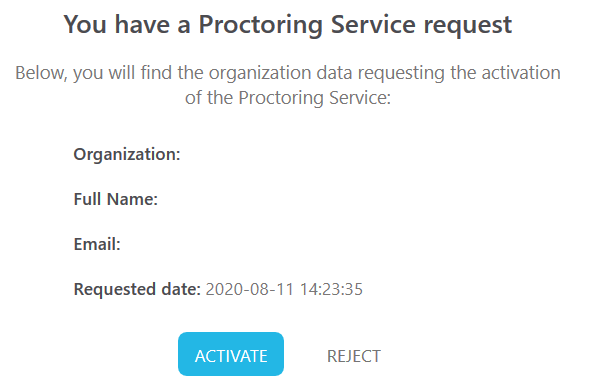
Task: Click the word 'Proctoring' in the heading
Action: point(261,26)
